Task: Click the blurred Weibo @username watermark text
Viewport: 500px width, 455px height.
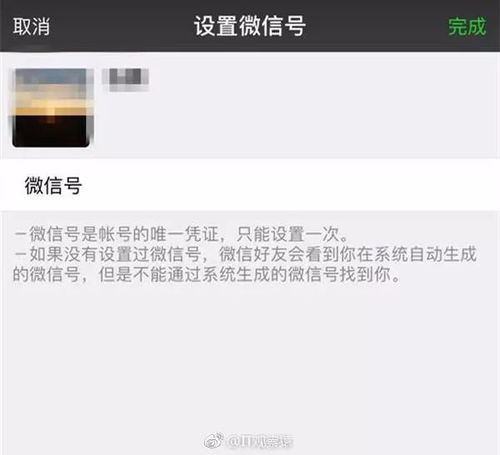Action: pyautogui.click(x=260, y=442)
